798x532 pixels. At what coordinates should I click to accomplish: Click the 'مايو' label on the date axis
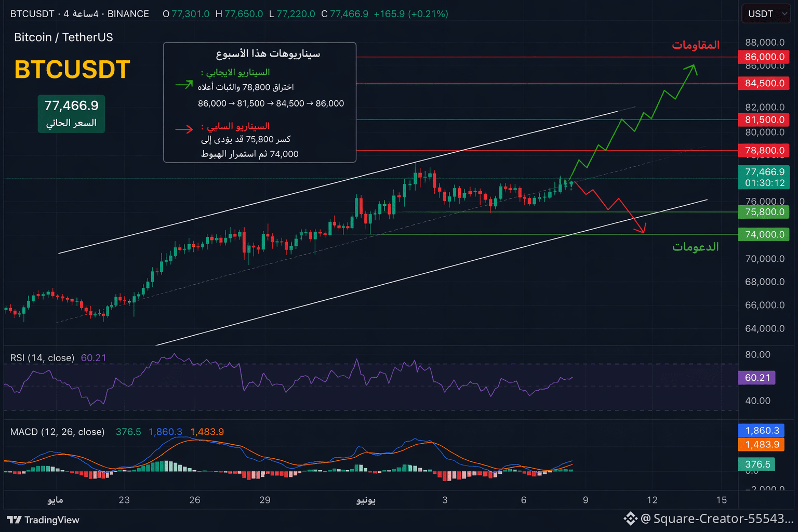pyautogui.click(x=55, y=500)
